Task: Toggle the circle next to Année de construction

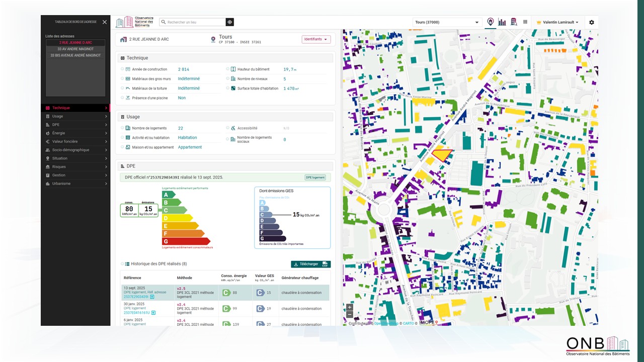Action: coord(122,69)
